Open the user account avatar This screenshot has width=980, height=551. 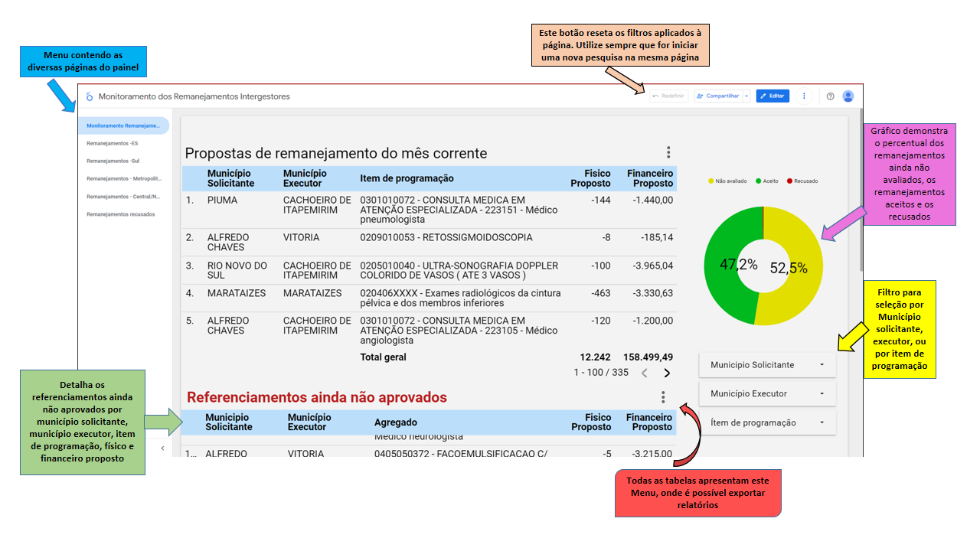848,96
